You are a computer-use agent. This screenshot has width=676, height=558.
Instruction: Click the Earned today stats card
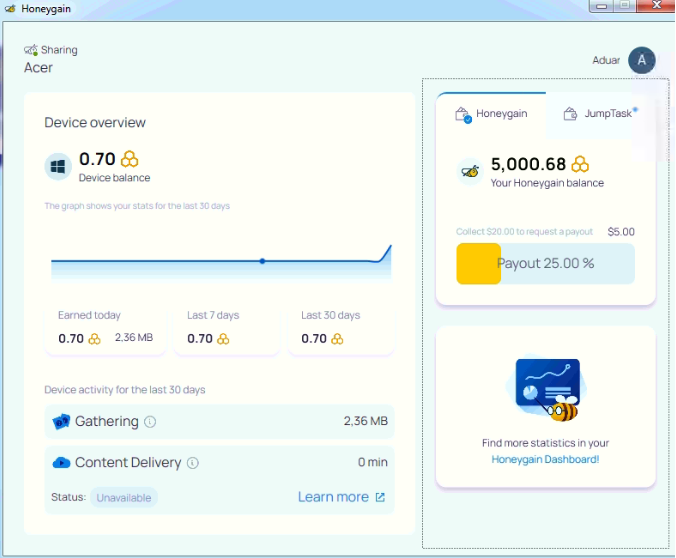(105, 330)
